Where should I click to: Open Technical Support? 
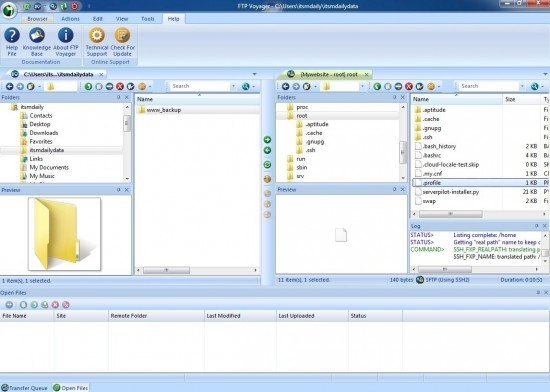tap(97, 42)
